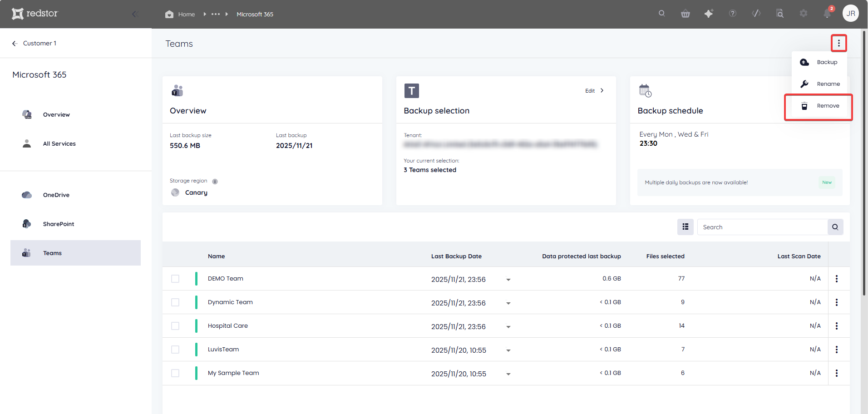Click the Backup schedule calendar icon
This screenshot has height=414, width=868.
[x=645, y=91]
